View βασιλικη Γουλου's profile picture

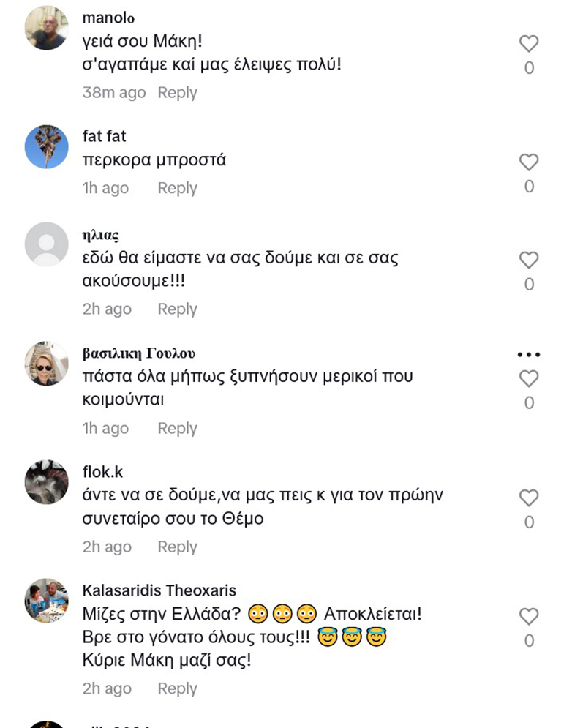click(47, 364)
